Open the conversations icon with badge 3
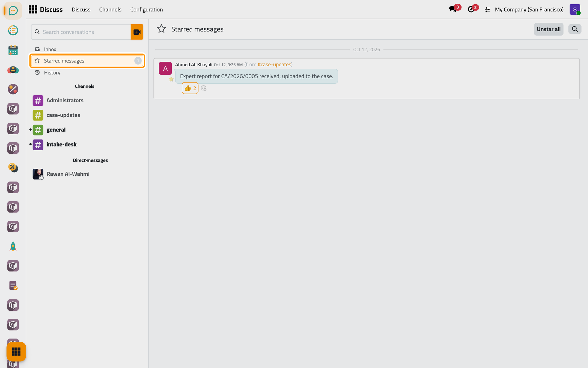 click(x=453, y=9)
